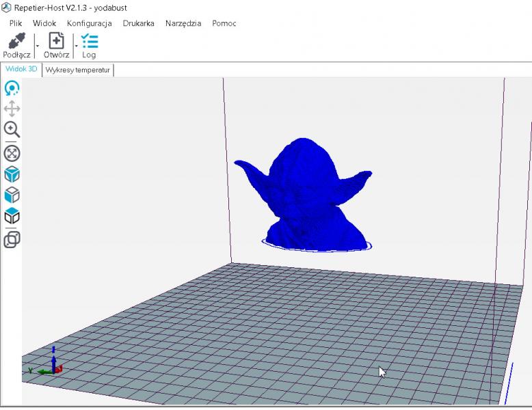Open the Konfiguracja menu
This screenshot has width=532, height=410.
tap(89, 23)
